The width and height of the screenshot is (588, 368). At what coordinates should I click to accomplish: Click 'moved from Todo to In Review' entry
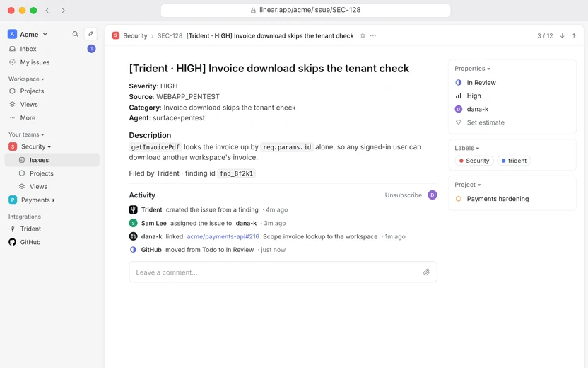[209, 250]
